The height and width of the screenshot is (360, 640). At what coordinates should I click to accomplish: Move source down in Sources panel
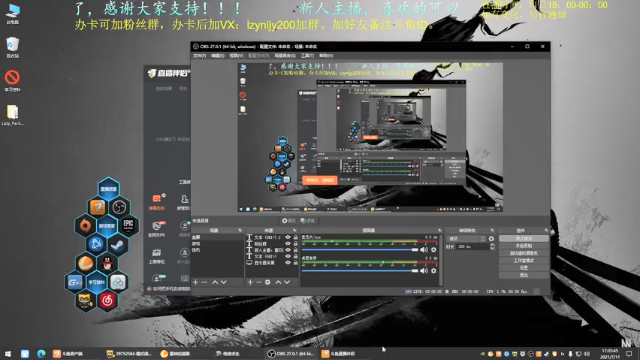tap(287, 282)
